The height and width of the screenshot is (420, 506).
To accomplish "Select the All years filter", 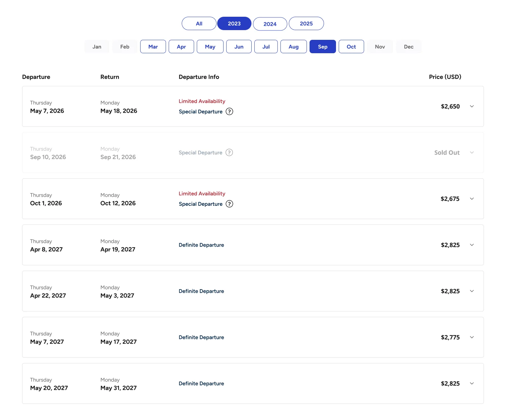I will 199,23.
